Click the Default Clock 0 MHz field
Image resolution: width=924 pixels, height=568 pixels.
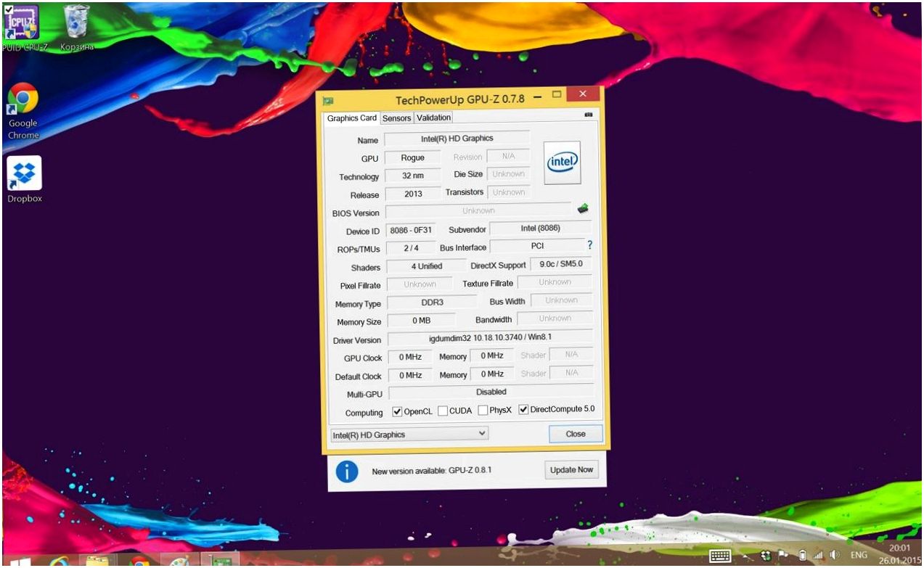tap(410, 376)
